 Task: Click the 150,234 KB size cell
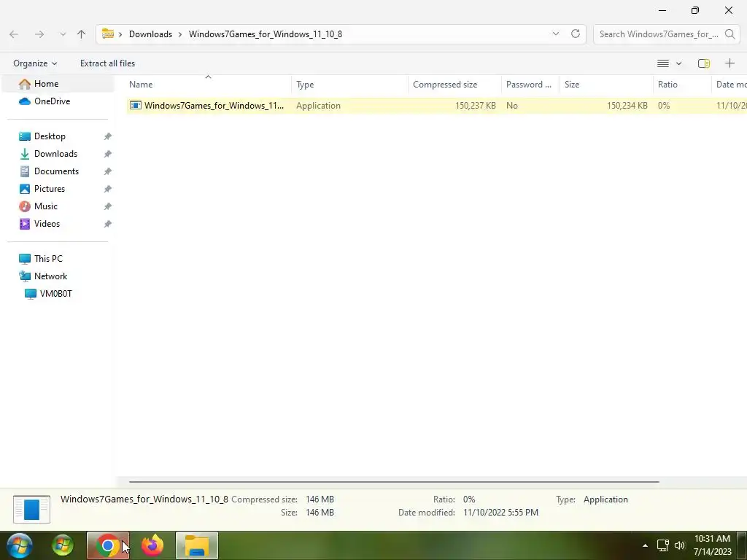pyautogui.click(x=627, y=106)
